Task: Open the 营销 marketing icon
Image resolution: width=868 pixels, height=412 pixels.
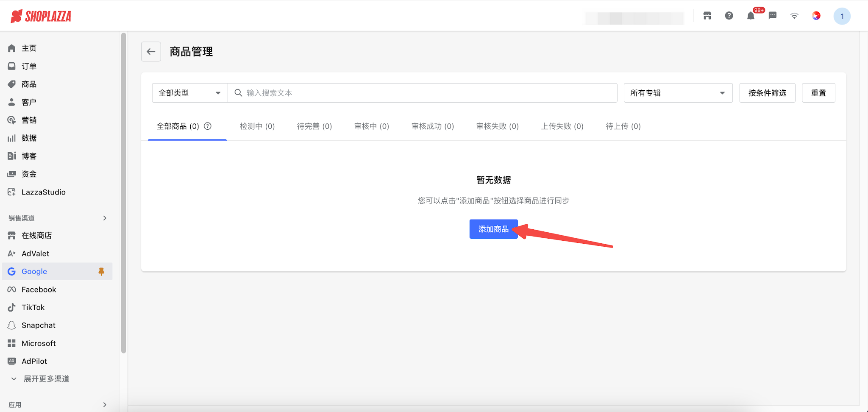Action: 12,120
